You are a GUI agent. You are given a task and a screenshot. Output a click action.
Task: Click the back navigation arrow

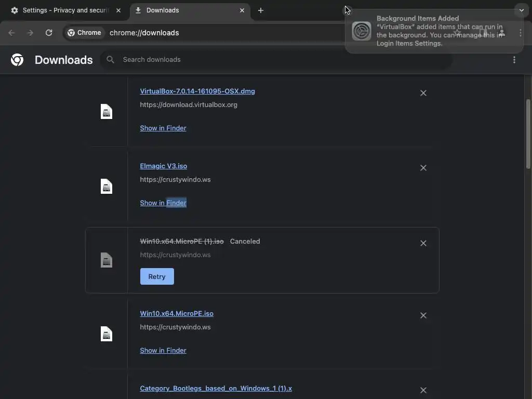[11, 33]
